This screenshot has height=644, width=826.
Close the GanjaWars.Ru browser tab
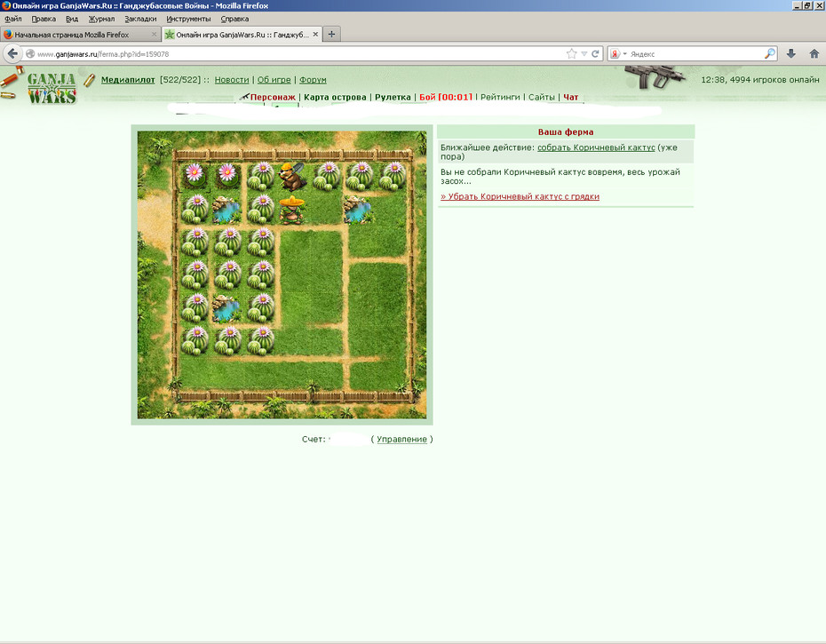click(315, 35)
